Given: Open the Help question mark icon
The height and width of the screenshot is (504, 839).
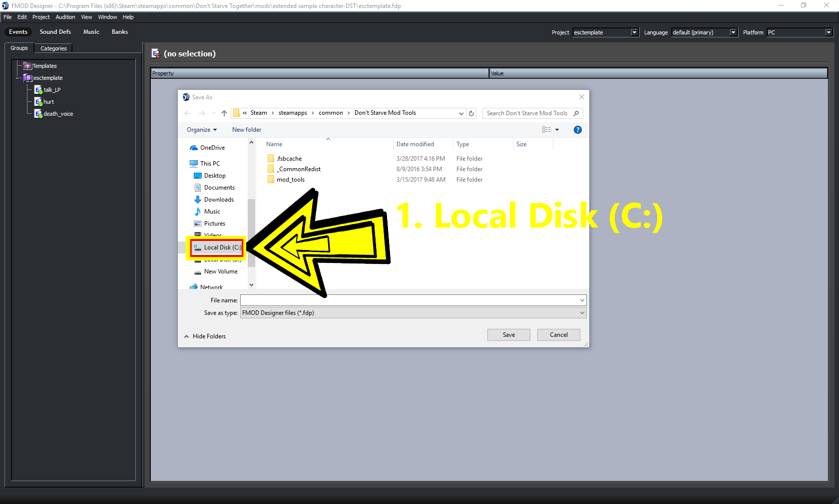Looking at the screenshot, I should pos(577,130).
